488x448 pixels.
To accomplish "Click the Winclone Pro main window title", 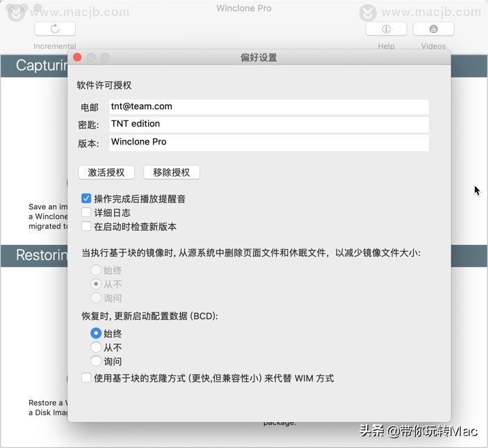I will [x=244, y=8].
